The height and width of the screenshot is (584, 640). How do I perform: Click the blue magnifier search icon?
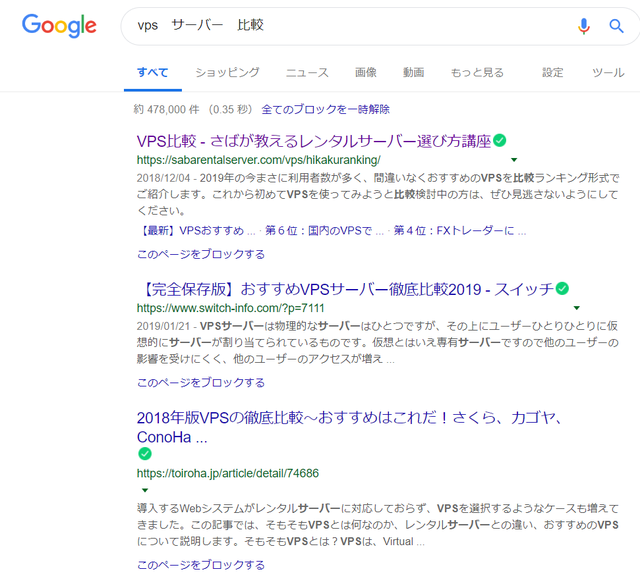(616, 26)
